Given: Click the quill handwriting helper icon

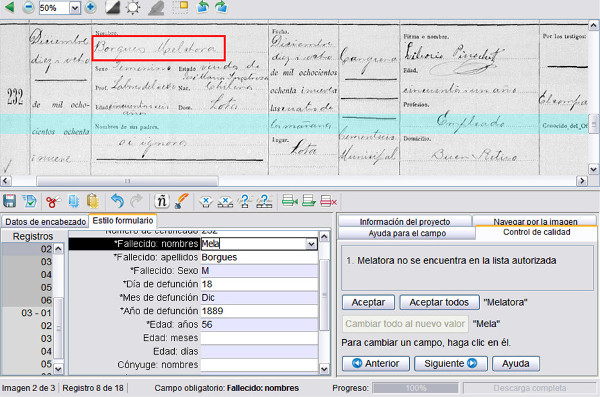Looking at the screenshot, I should [181, 201].
